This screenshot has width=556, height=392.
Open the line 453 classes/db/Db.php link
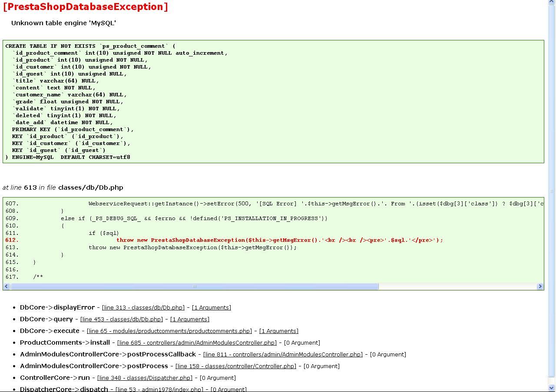(122, 320)
